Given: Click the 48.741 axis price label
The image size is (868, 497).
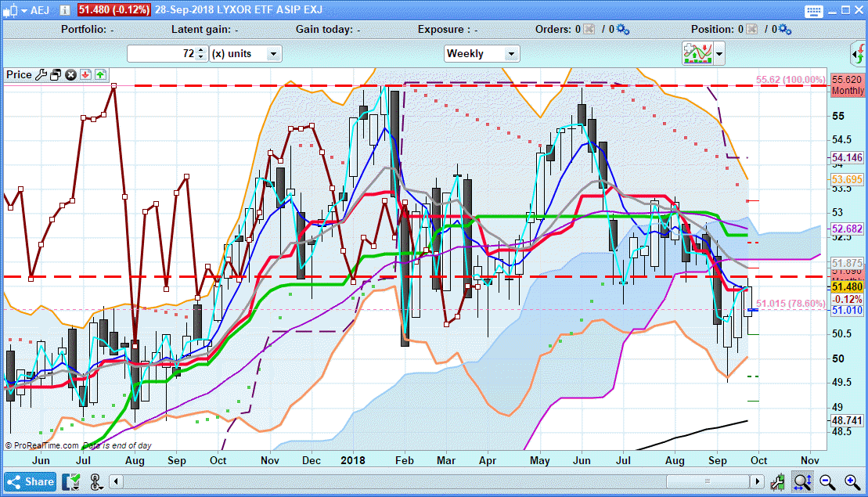Looking at the screenshot, I should click(846, 420).
